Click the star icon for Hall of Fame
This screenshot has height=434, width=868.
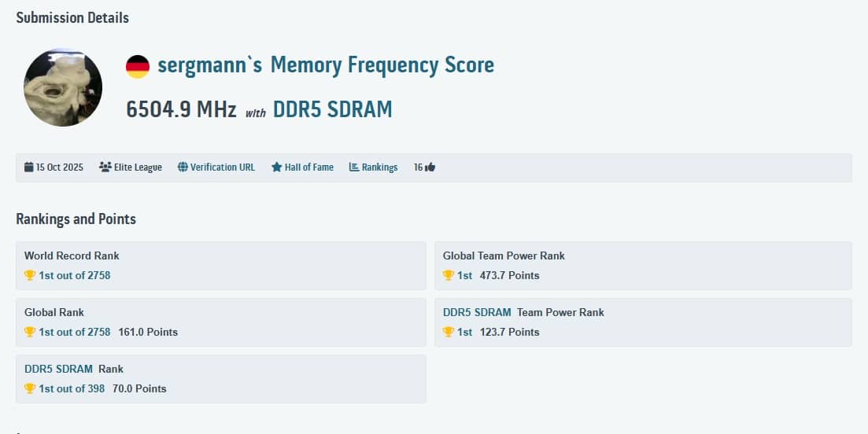(276, 167)
